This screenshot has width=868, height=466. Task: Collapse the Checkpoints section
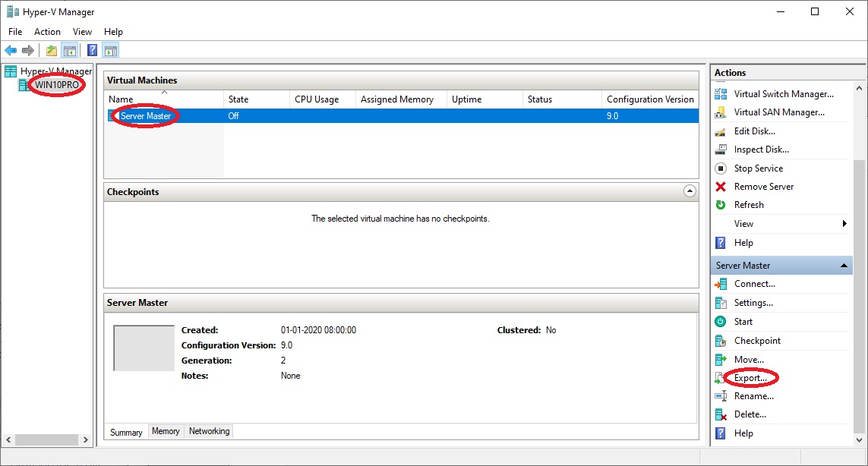click(x=690, y=191)
